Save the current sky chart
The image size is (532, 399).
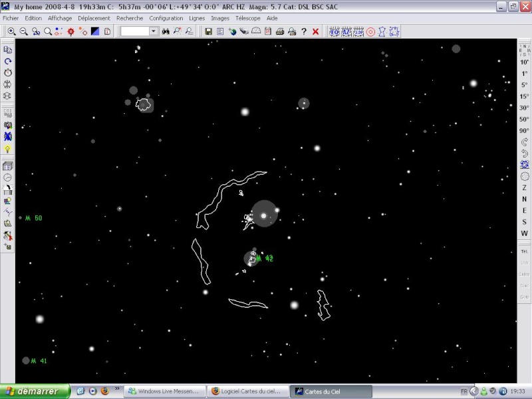[x=209, y=31]
